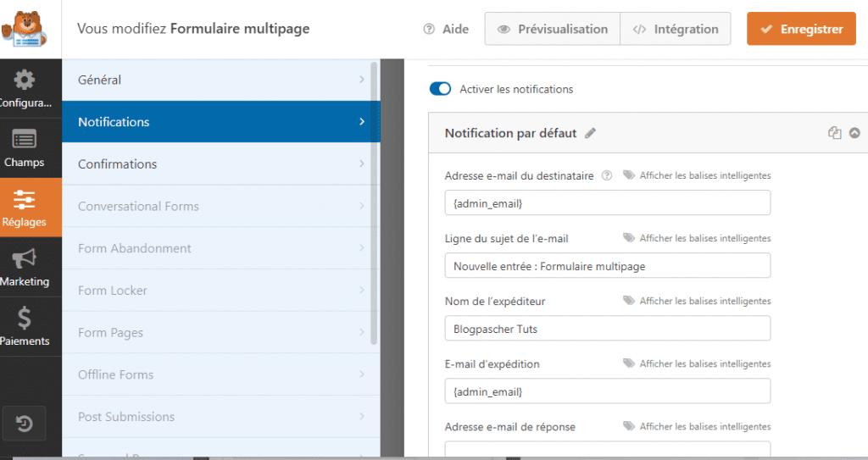Image resolution: width=868 pixels, height=460 pixels.
Task: Expand Confirmations chevron arrow
Action: (361, 163)
